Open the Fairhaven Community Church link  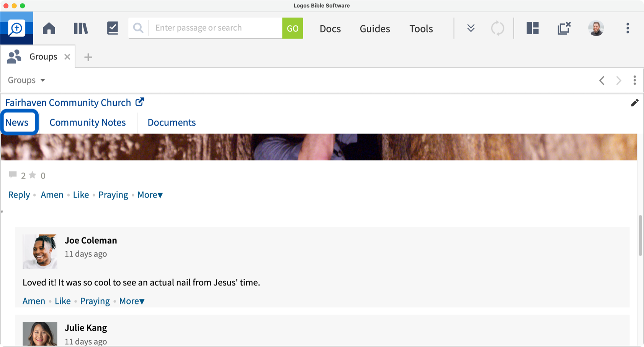click(68, 103)
